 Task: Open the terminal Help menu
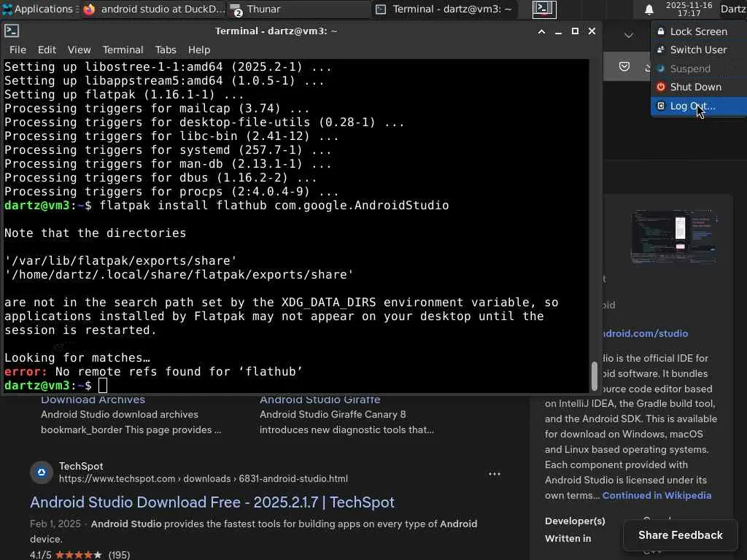coord(198,50)
